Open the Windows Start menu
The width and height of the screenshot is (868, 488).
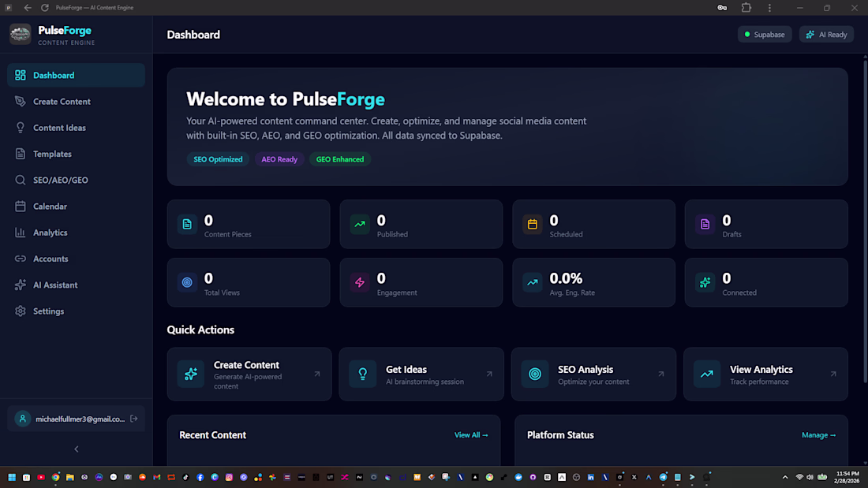(12, 477)
